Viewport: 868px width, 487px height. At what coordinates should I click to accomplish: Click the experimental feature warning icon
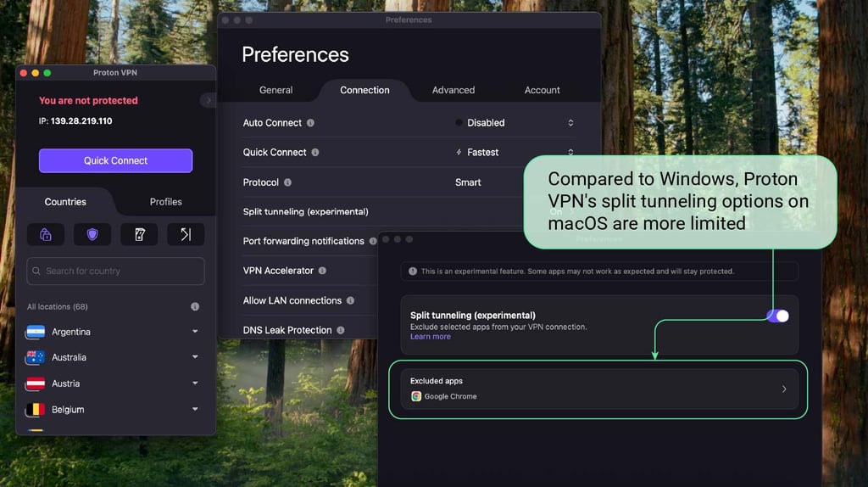pyautogui.click(x=413, y=271)
